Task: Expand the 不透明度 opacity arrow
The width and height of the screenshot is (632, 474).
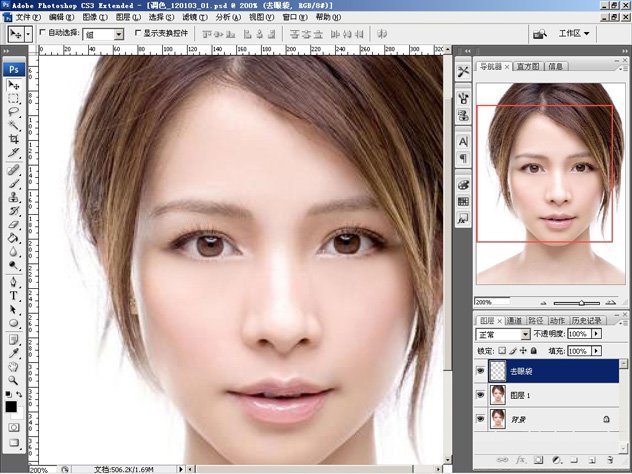Action: point(596,334)
